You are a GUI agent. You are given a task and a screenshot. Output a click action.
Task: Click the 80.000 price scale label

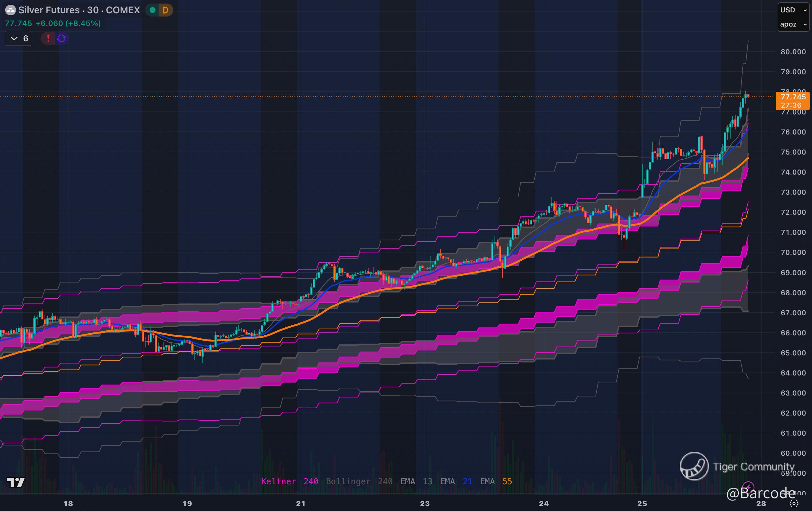point(793,52)
